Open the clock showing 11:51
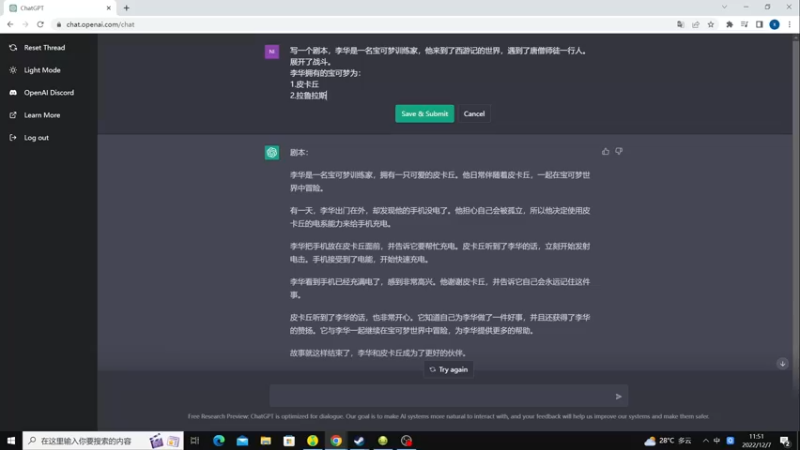The height and width of the screenshot is (450, 800). 756,440
